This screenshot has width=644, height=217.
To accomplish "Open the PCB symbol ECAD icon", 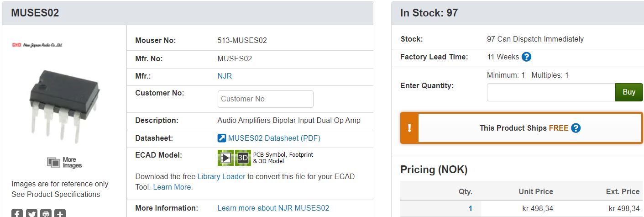I will [x=225, y=158].
